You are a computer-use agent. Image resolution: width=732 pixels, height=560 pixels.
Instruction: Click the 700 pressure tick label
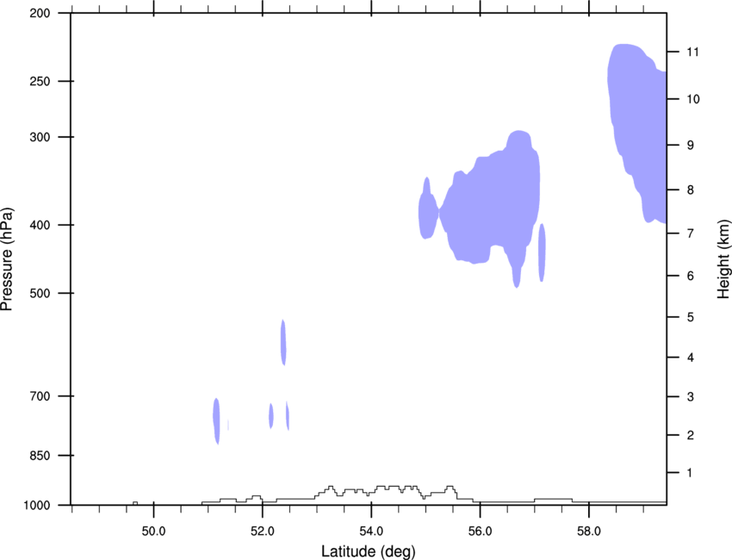(x=40, y=396)
